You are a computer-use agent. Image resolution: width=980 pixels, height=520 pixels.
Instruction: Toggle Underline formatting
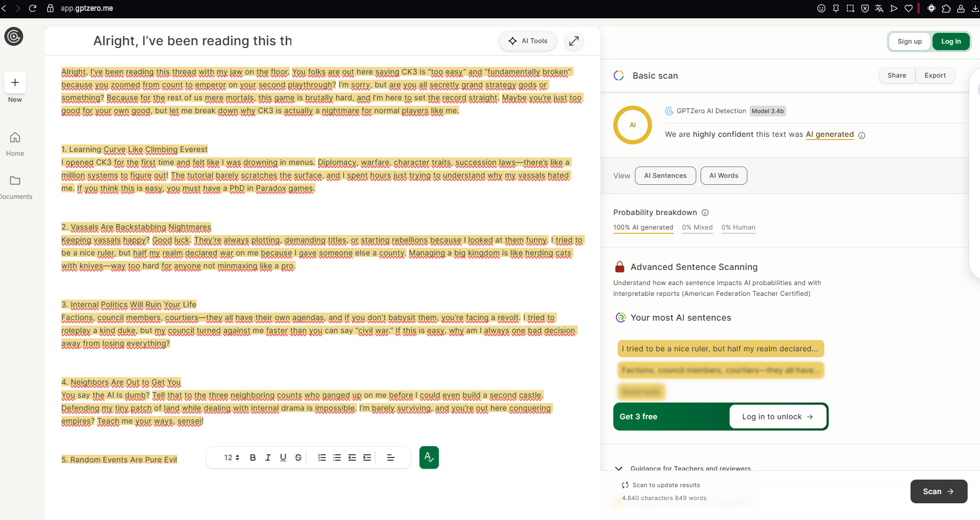[283, 457]
